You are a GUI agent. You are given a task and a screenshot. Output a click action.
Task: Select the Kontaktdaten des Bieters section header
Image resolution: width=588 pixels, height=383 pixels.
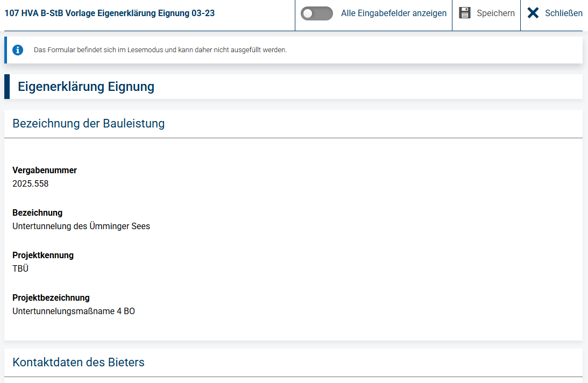(79, 363)
